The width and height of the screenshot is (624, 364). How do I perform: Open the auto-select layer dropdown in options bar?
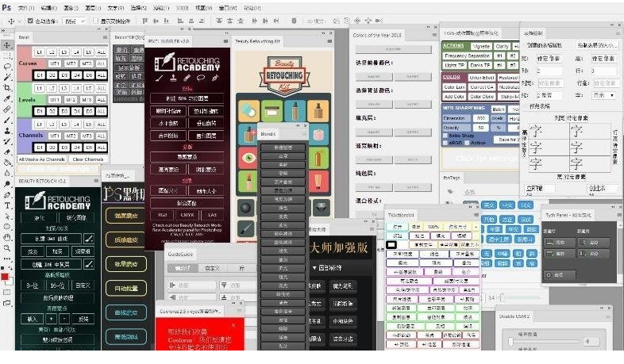(x=75, y=21)
